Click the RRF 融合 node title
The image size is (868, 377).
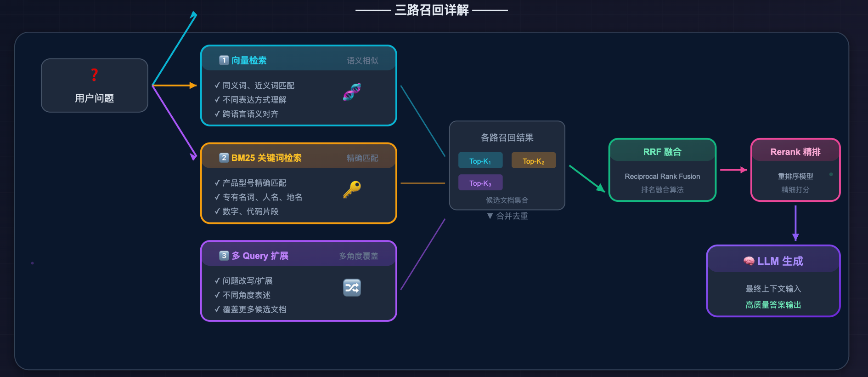662,152
